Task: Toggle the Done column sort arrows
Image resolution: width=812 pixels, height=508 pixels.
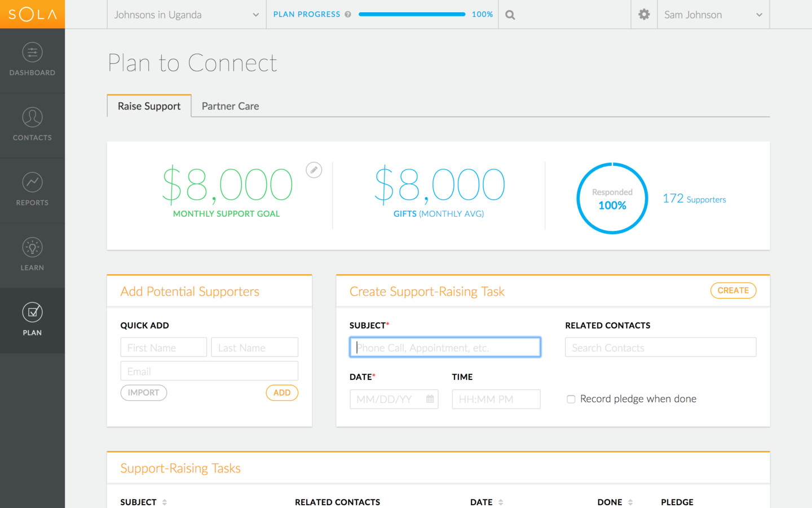Action: [630, 502]
